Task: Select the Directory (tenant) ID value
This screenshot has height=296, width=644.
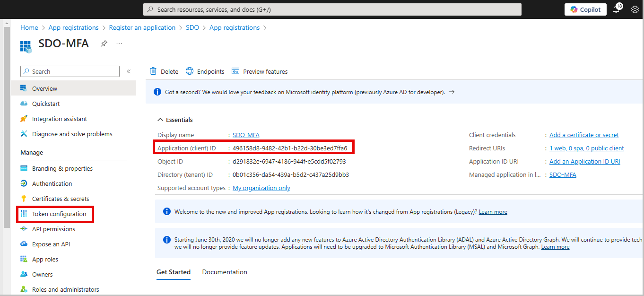Action: [x=291, y=174]
